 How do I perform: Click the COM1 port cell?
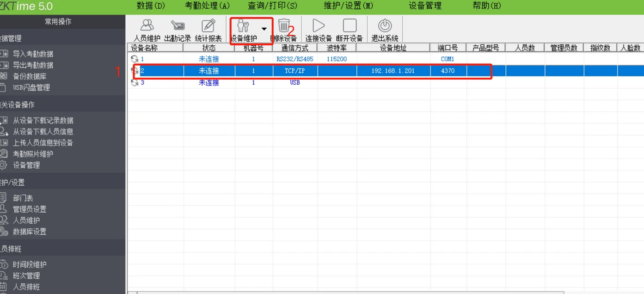click(448, 59)
